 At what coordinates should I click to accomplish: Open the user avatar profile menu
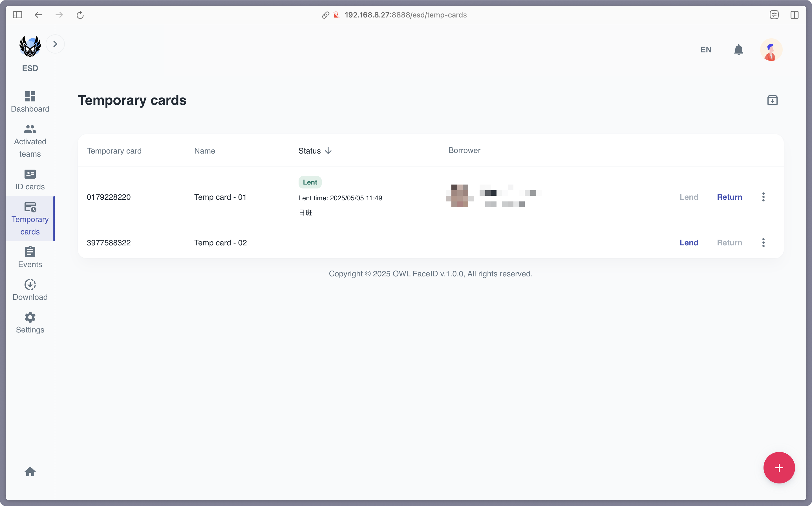pos(771,50)
